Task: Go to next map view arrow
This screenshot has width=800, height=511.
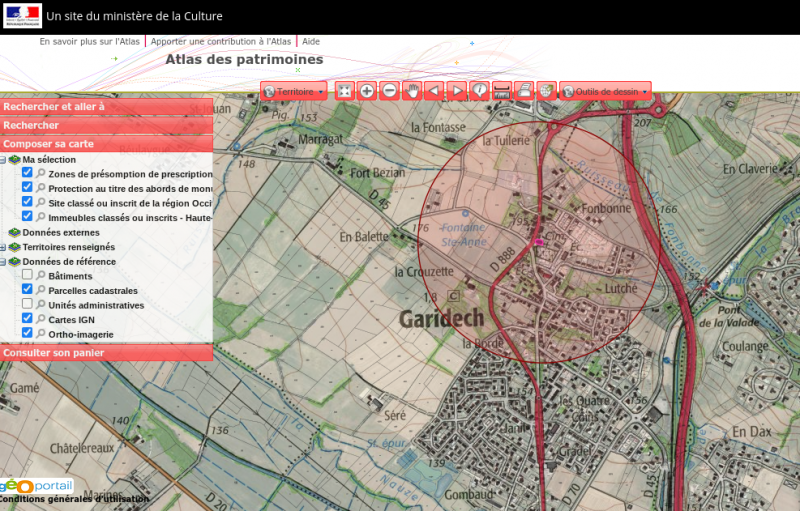Action: click(457, 91)
